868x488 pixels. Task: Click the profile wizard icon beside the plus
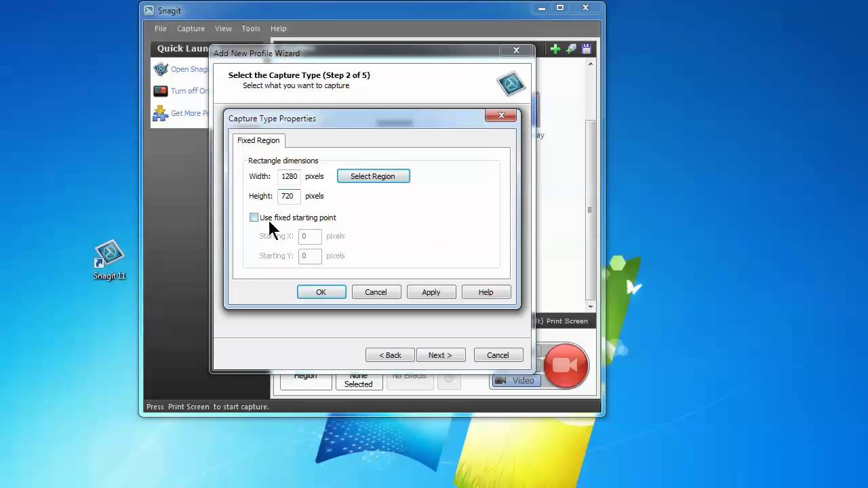click(571, 49)
